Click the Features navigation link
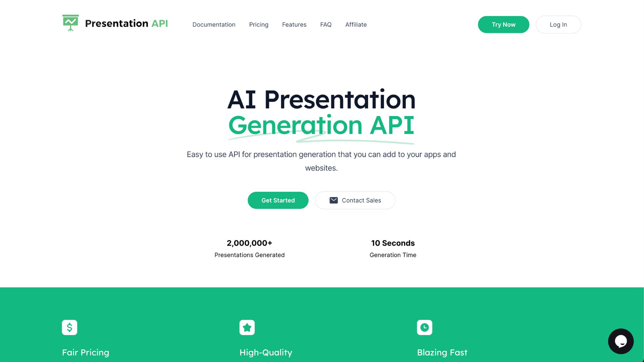 [x=294, y=24]
